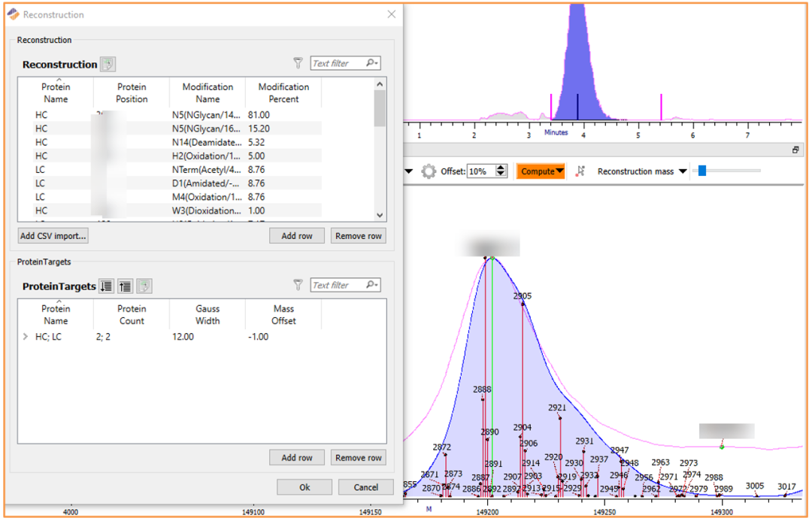Open the Reconstruction table export icon
812x521 pixels.
108,64
